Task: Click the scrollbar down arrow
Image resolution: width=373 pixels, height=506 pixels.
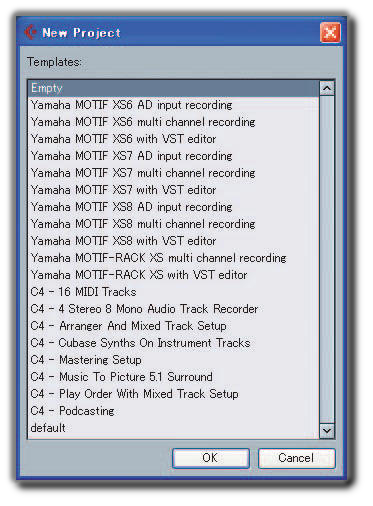Action: (327, 430)
